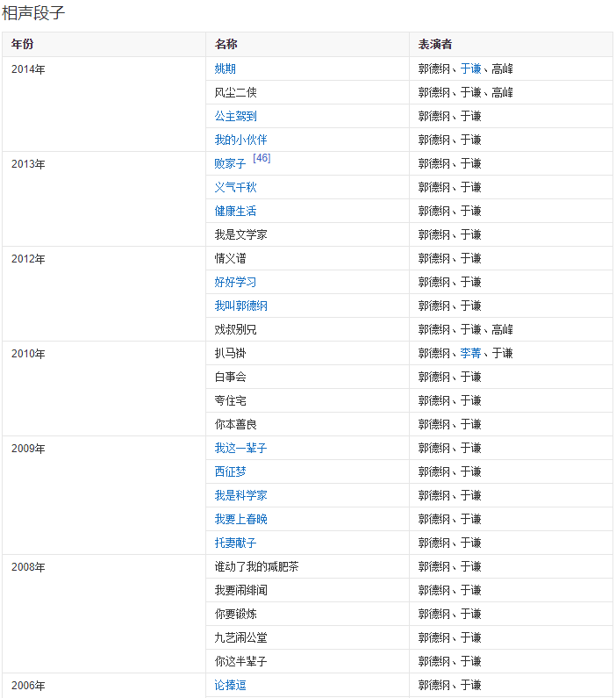Open the 李菁 performer link

coord(470,353)
